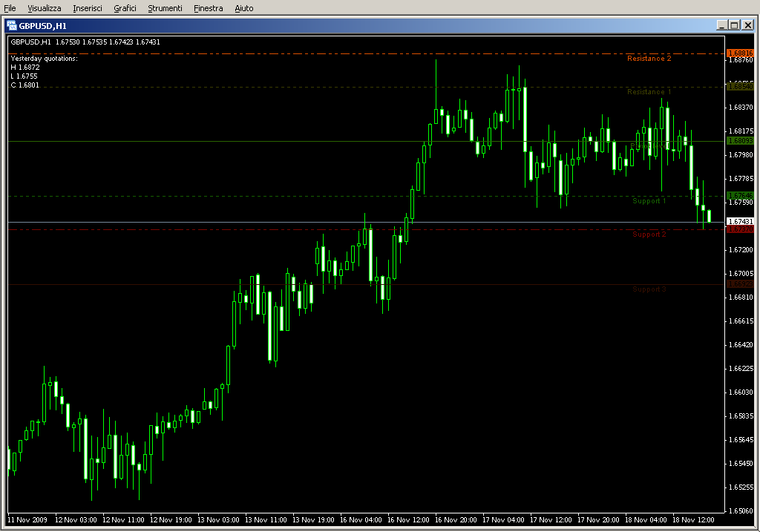The height and width of the screenshot is (532, 760).
Task: Open the Inserisci menu
Action: [88, 8]
